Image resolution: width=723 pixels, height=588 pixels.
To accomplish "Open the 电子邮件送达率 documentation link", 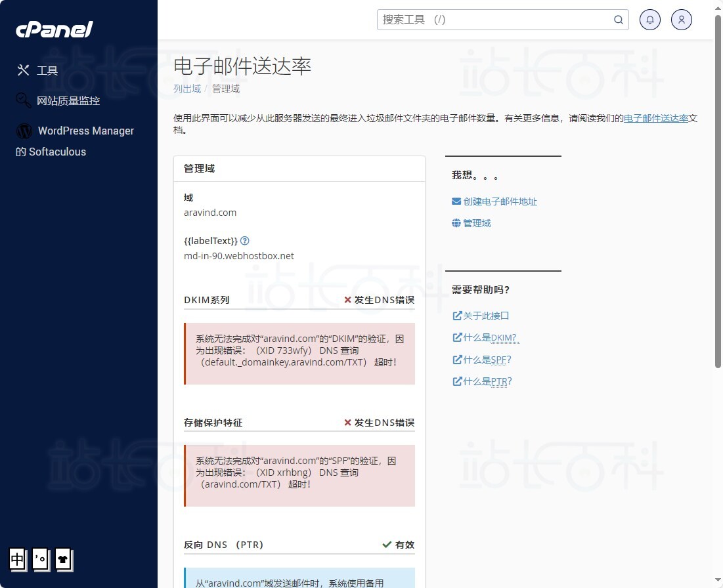I will [x=655, y=119].
